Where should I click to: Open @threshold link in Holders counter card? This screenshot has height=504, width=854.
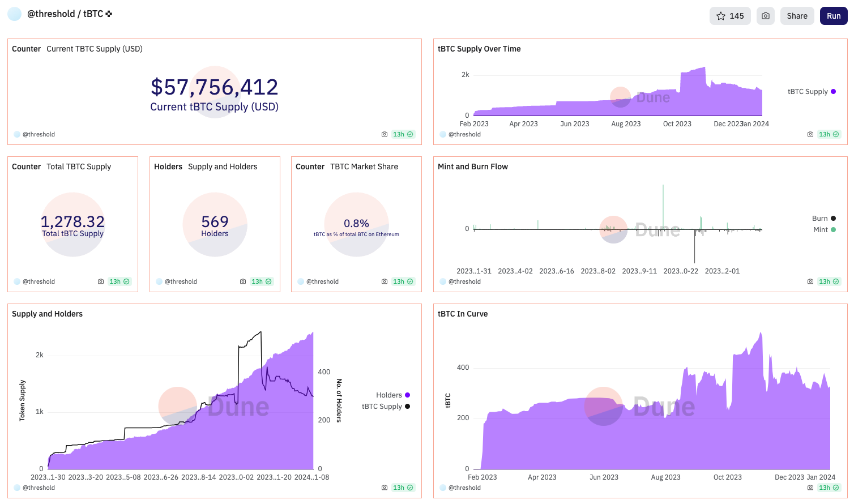(x=181, y=281)
